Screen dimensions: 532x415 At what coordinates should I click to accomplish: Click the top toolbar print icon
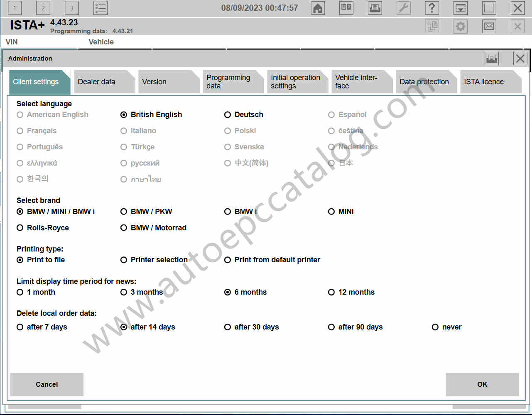(375, 8)
